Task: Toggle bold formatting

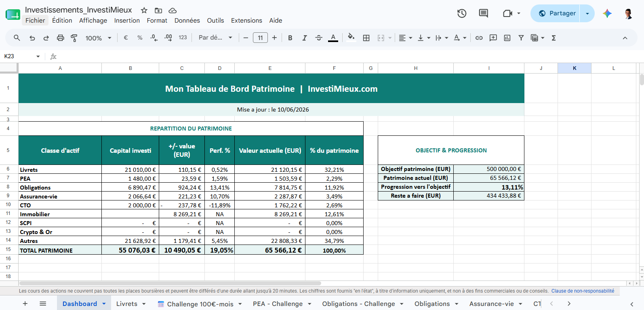Action: pos(290,38)
